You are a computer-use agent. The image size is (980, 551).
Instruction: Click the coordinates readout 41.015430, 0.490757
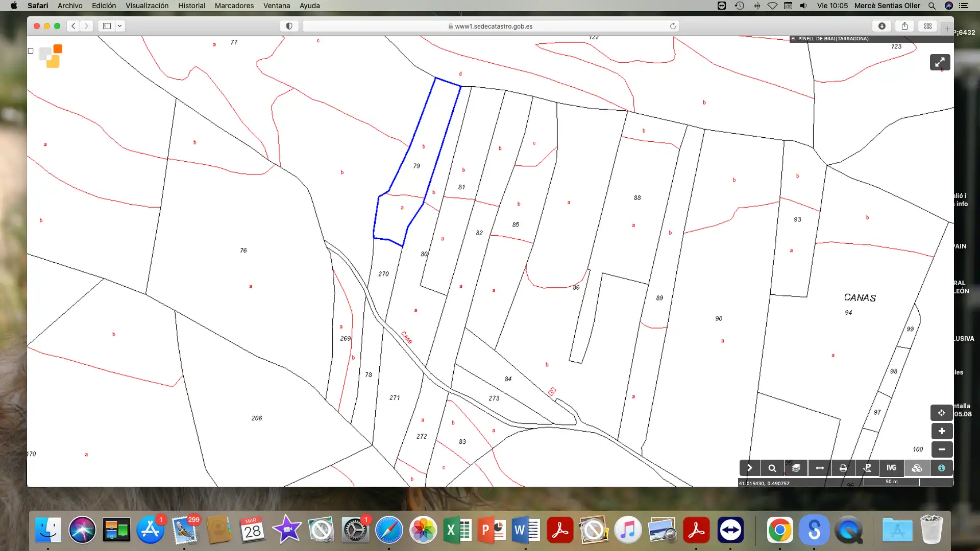coord(764,483)
